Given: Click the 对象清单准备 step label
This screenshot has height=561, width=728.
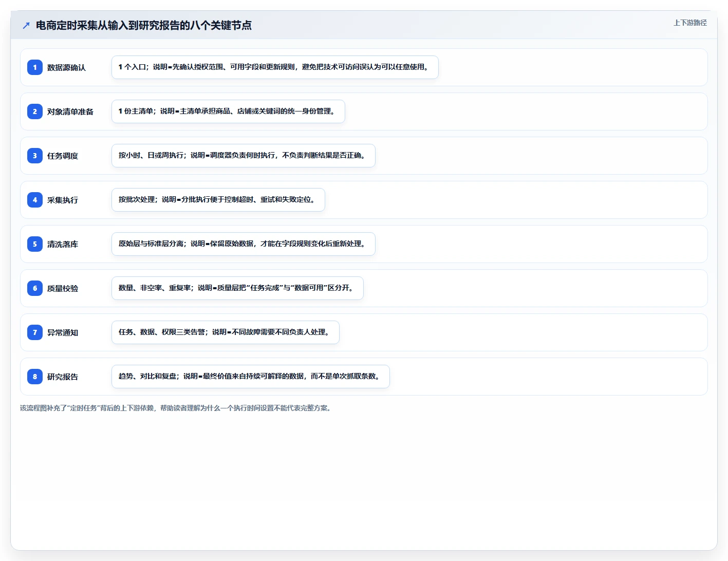Looking at the screenshot, I should (x=70, y=111).
